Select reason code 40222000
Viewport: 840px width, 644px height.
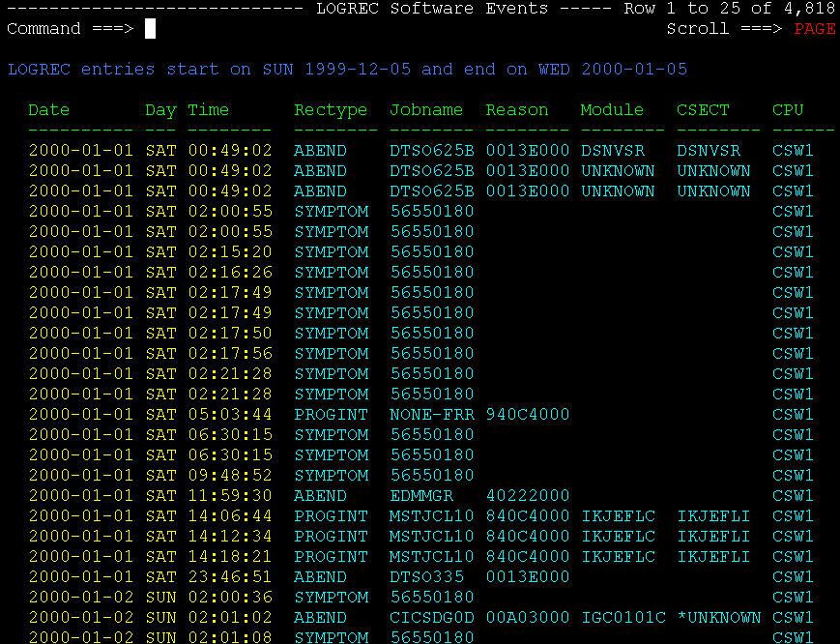(x=528, y=496)
